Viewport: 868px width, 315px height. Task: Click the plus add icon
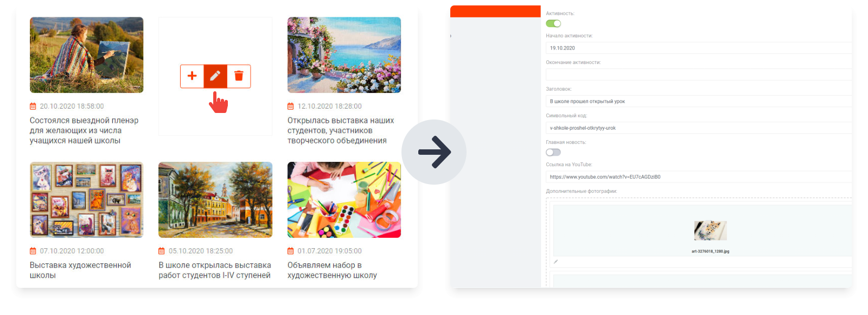pyautogui.click(x=192, y=76)
